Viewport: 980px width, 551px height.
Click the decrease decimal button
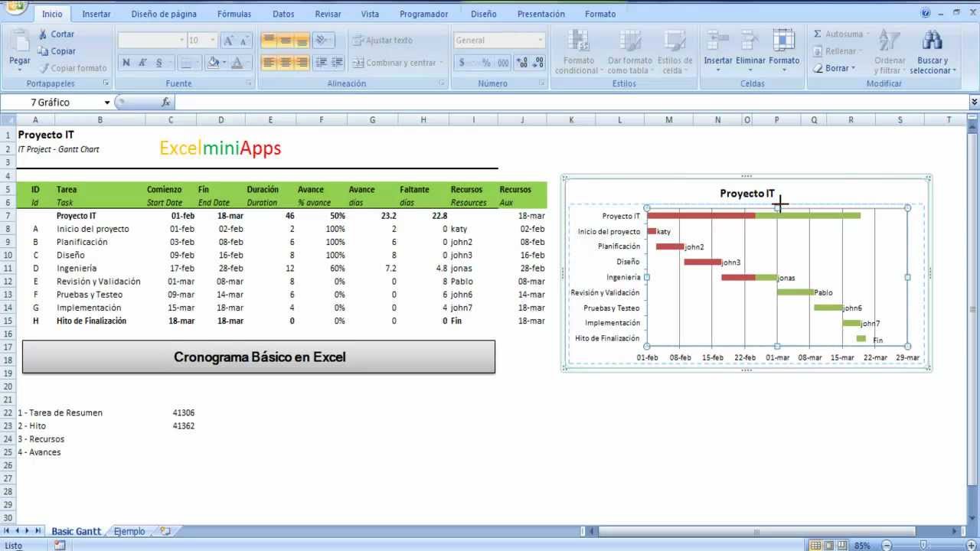pyautogui.click(x=538, y=63)
